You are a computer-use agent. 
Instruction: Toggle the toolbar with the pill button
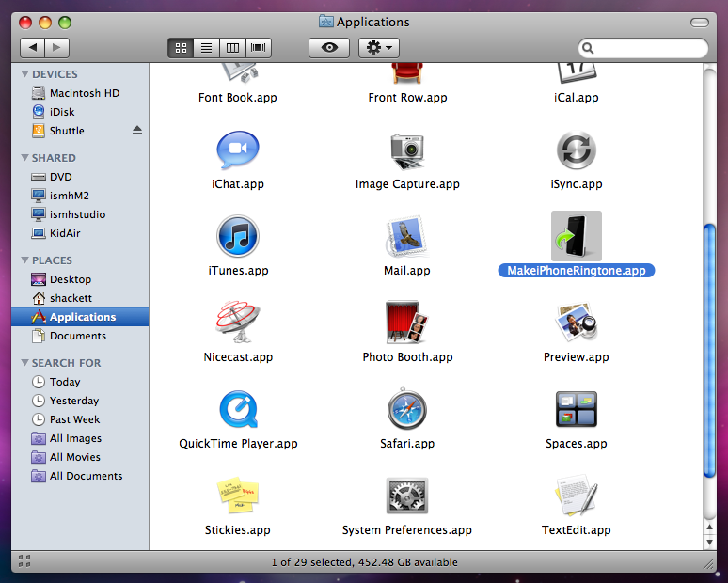point(699,23)
